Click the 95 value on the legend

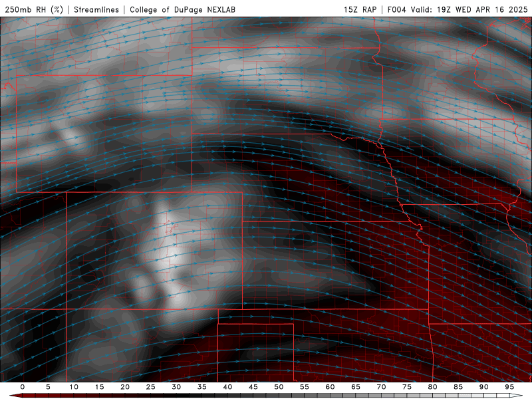509,387
